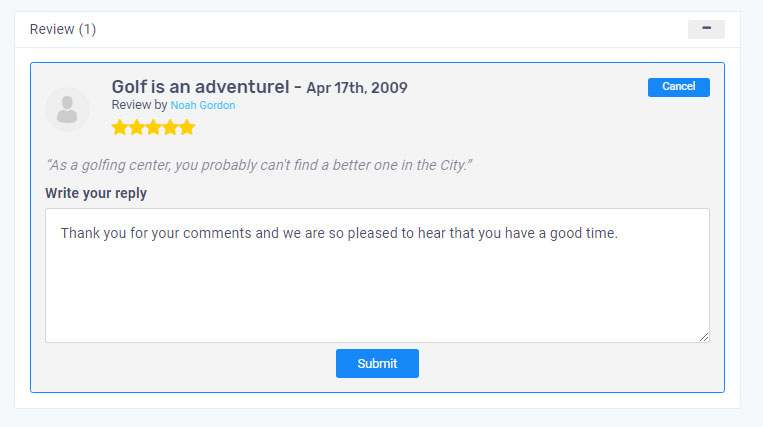Open the Noah Gordon reviewer link
Image resolution: width=763 pixels, height=427 pixels.
click(203, 105)
